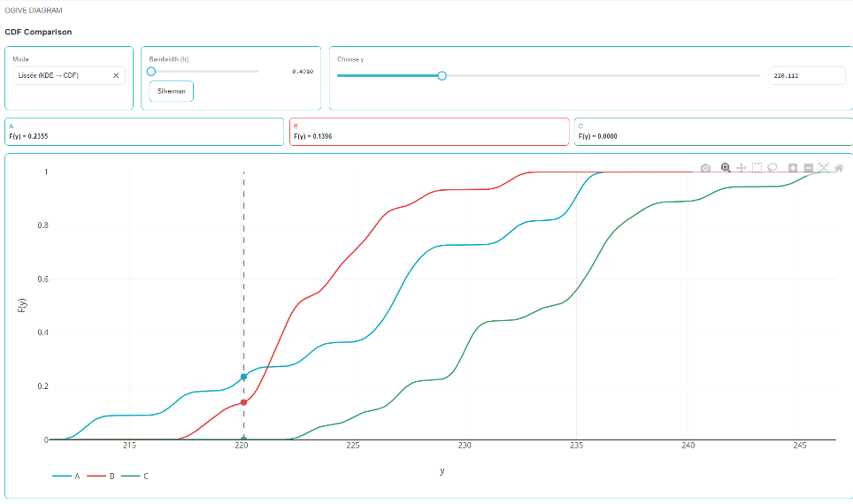Viewport: 853px width, 504px height.
Task: Click the F(y) axis title
Action: (22, 305)
